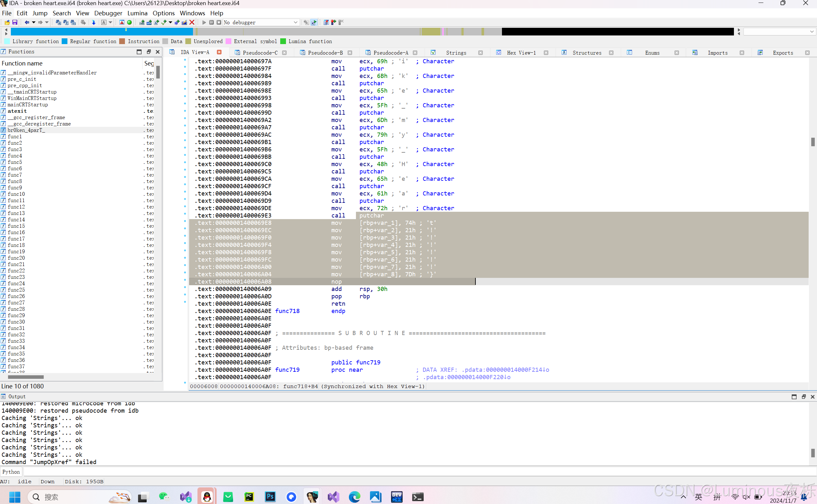Click the Jump back arrow icon
This screenshot has height=504, width=817.
pyautogui.click(x=27, y=22)
